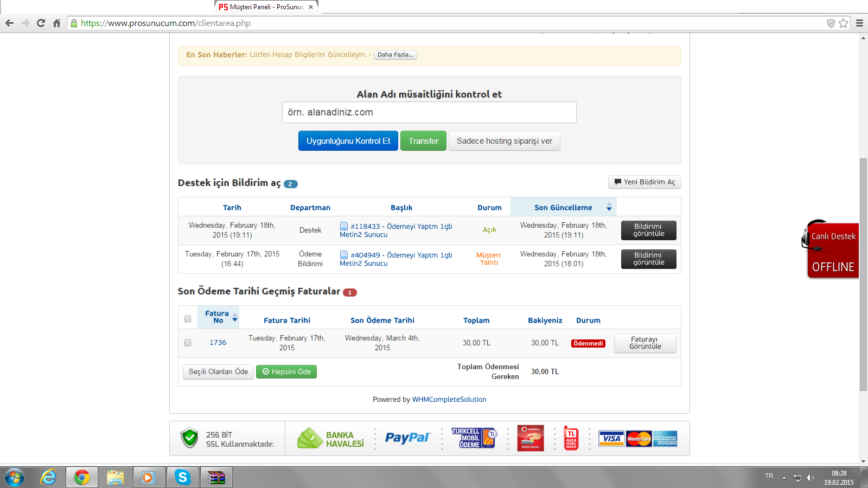This screenshot has height=488, width=868.
Task: Click Faturayı Görüntüle for invoice 1736
Action: click(645, 343)
